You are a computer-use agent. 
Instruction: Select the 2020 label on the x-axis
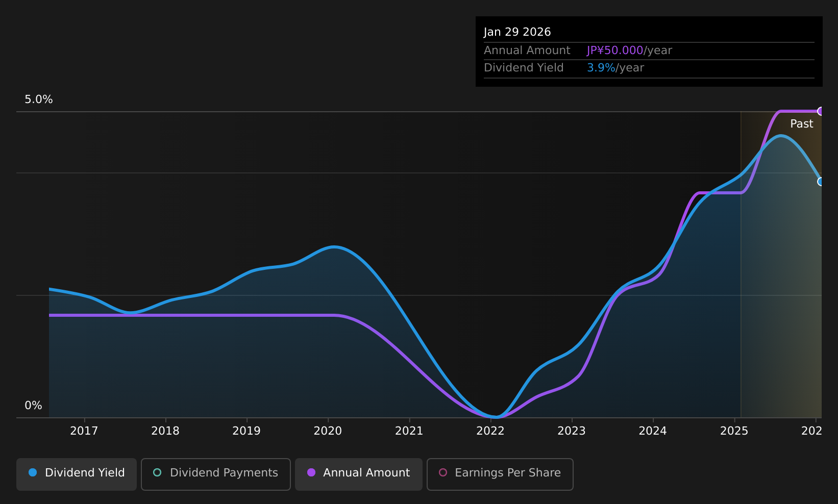(x=328, y=431)
